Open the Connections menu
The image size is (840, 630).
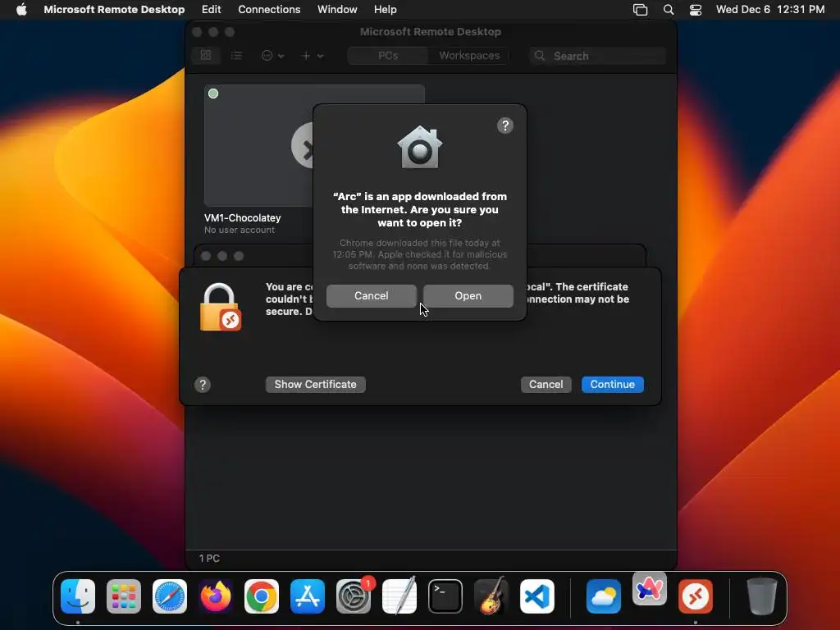pos(269,9)
